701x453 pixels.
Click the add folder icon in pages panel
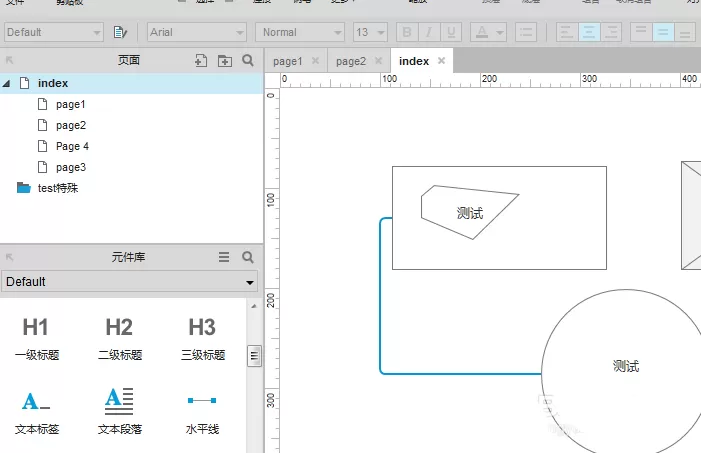[224, 60]
